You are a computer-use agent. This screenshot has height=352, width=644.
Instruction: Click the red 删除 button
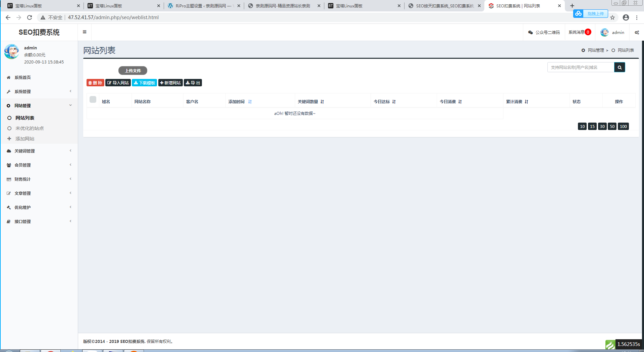(x=95, y=83)
